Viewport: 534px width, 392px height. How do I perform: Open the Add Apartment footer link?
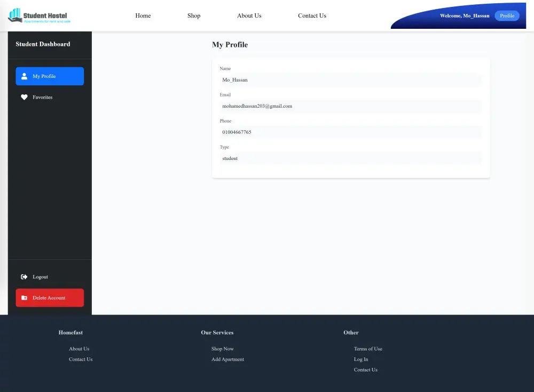[228, 359]
